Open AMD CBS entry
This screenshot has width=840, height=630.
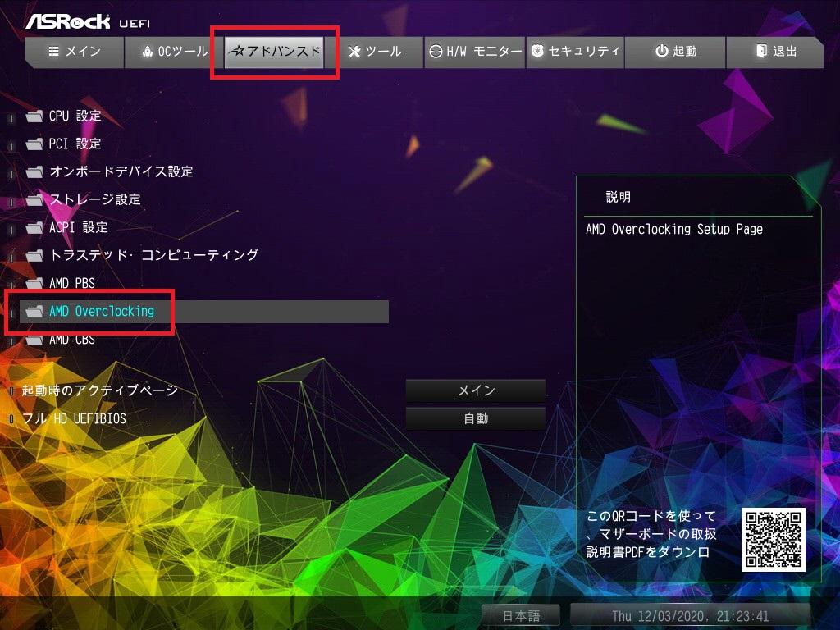72,339
